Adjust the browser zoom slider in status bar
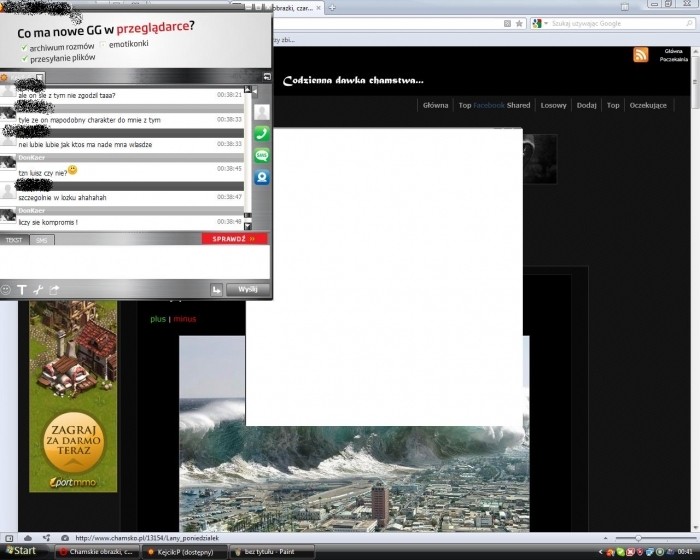 [638, 538]
